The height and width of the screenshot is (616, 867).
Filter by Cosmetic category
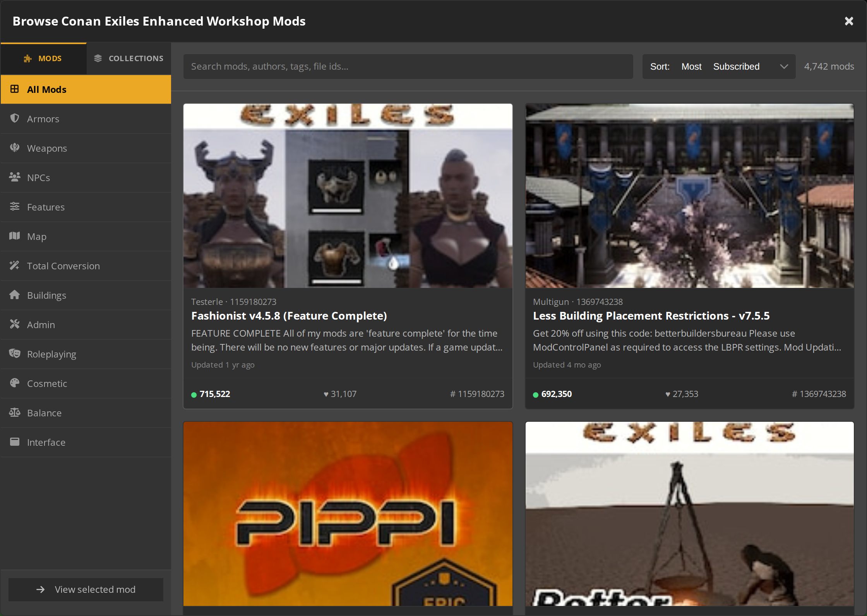coord(86,383)
